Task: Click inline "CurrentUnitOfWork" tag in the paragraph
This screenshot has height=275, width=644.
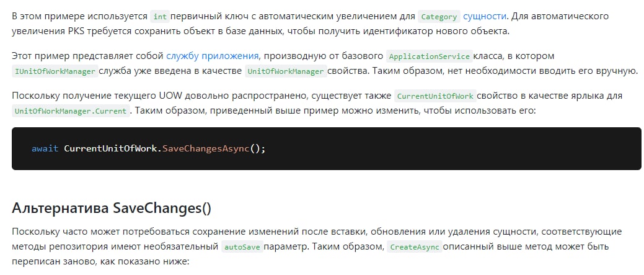Action: tap(435, 96)
